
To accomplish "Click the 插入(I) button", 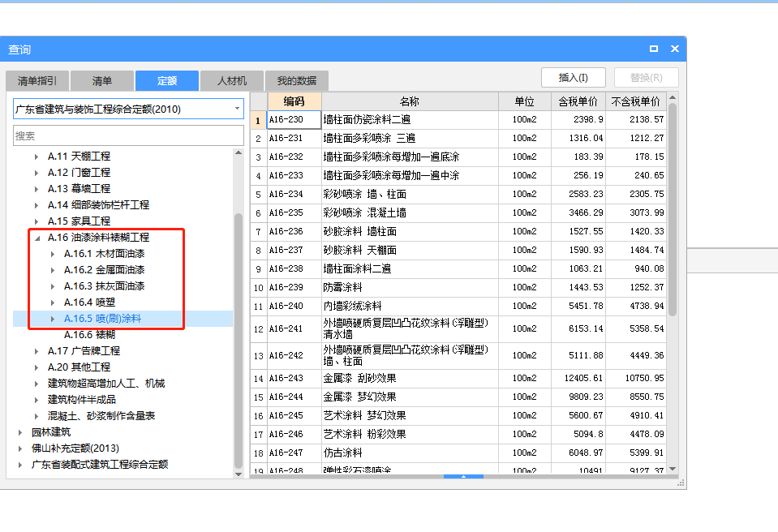I will (x=573, y=78).
